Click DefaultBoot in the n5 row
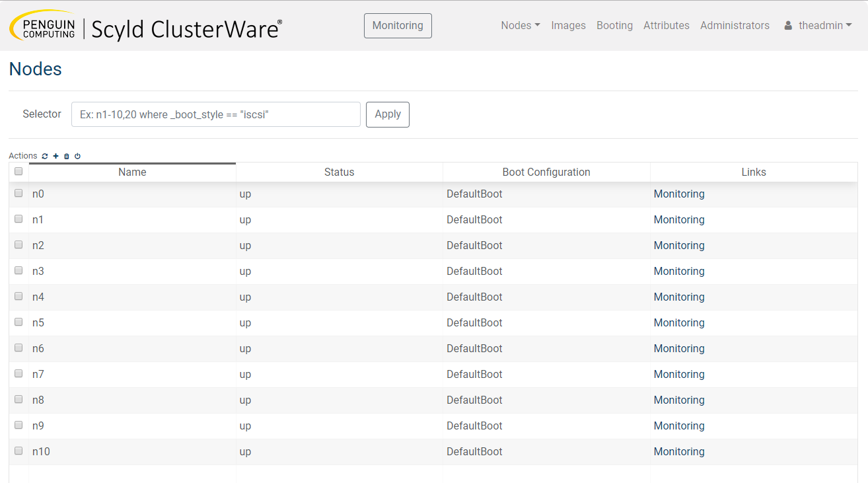The image size is (868, 483). 474,323
